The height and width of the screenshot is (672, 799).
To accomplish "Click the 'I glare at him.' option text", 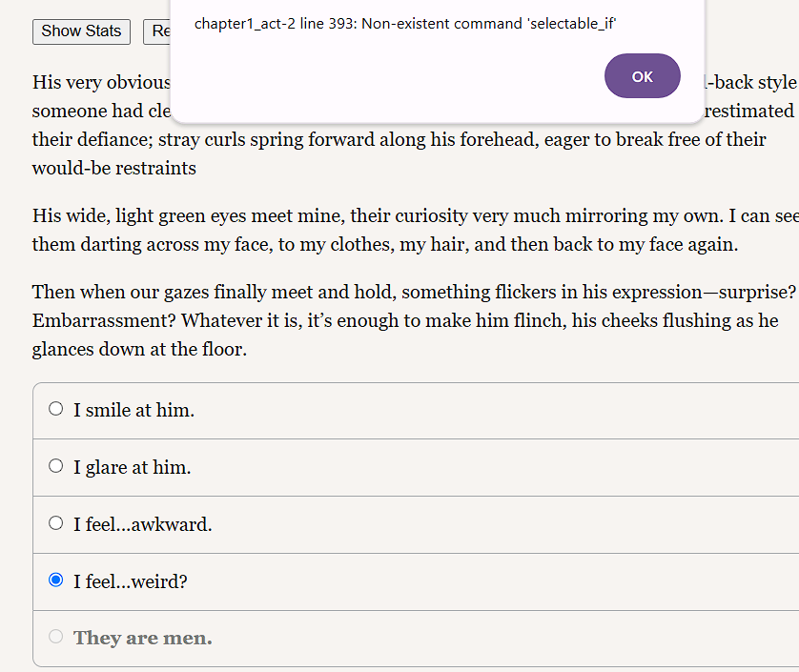I will [x=132, y=468].
